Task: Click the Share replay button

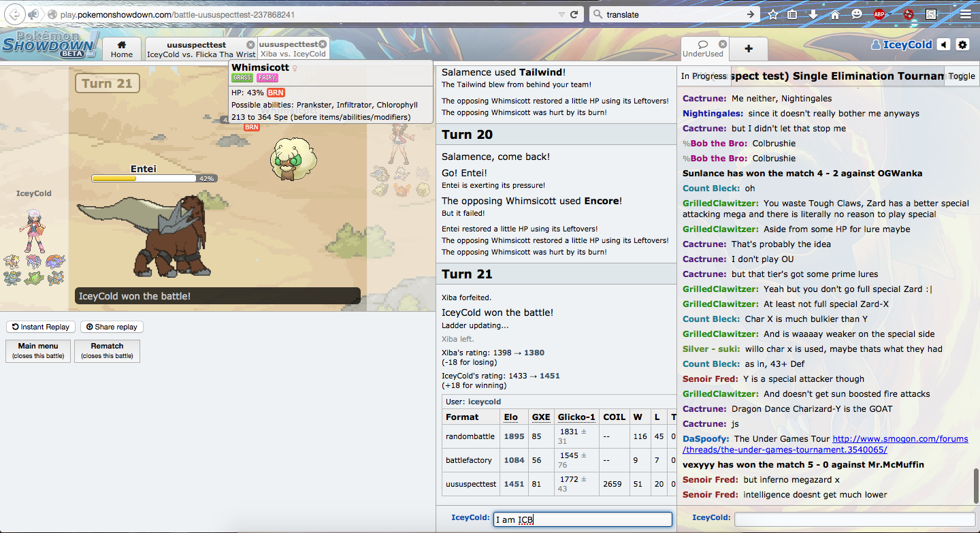Action: (x=112, y=327)
